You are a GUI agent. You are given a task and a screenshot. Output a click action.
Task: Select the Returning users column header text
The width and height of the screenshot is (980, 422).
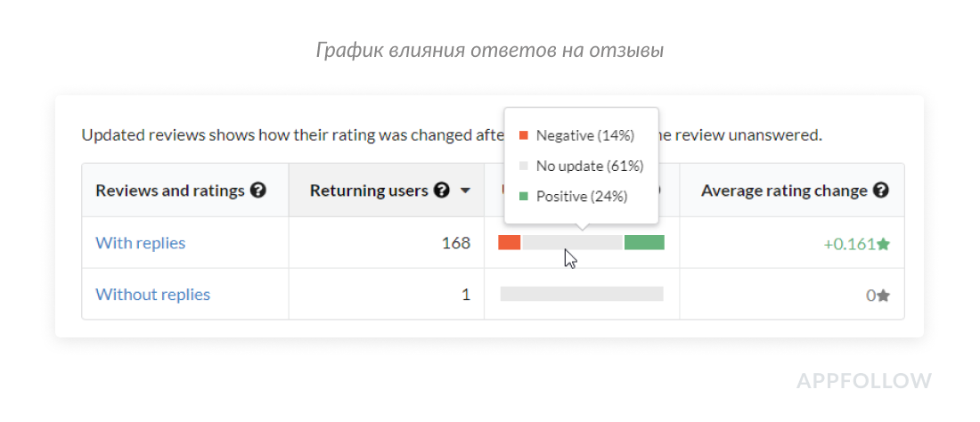(x=369, y=191)
